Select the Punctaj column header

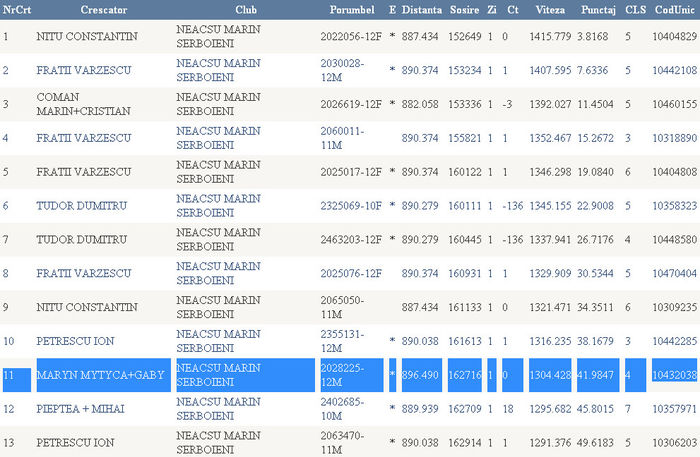click(x=598, y=9)
